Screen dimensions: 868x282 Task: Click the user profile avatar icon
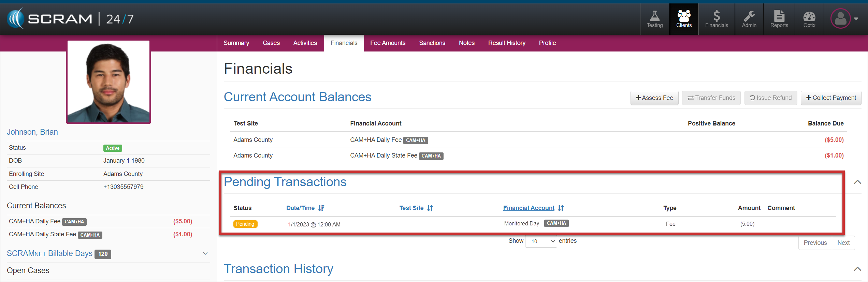841,19
